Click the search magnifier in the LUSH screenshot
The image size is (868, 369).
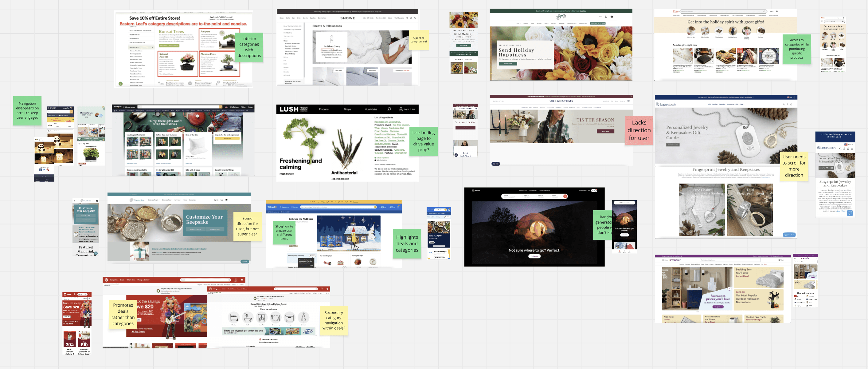pyautogui.click(x=389, y=109)
